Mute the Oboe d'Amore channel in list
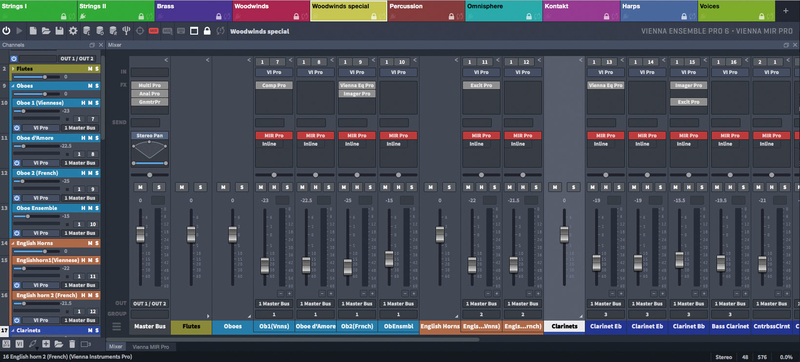Viewport: 800px width, 362px height. [90, 138]
